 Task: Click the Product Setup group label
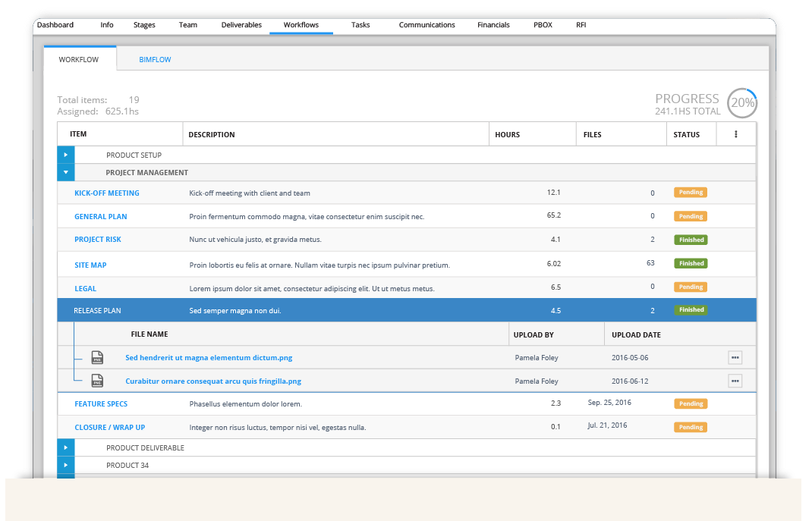[134, 155]
